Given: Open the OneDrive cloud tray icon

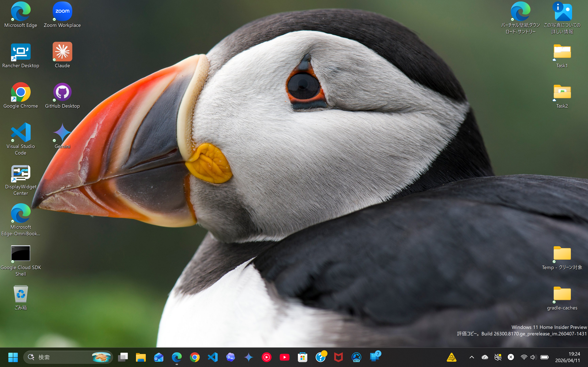Looking at the screenshot, I should 485,357.
